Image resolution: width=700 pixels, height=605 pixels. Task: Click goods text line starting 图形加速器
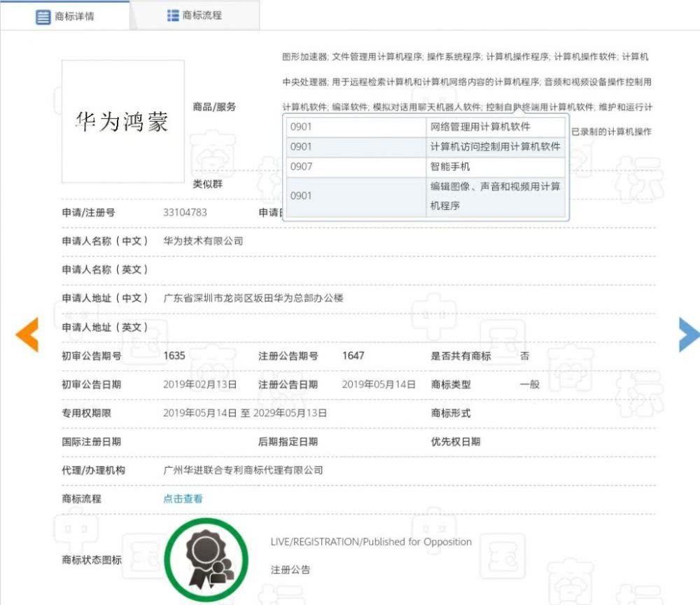click(x=465, y=57)
